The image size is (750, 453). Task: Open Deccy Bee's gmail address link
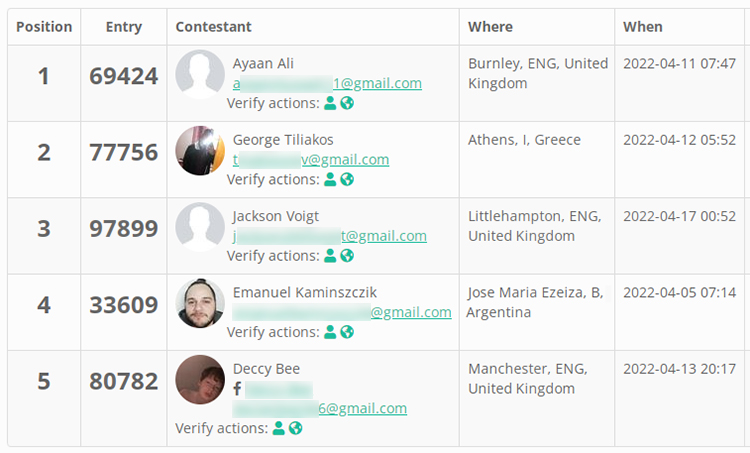click(320, 408)
